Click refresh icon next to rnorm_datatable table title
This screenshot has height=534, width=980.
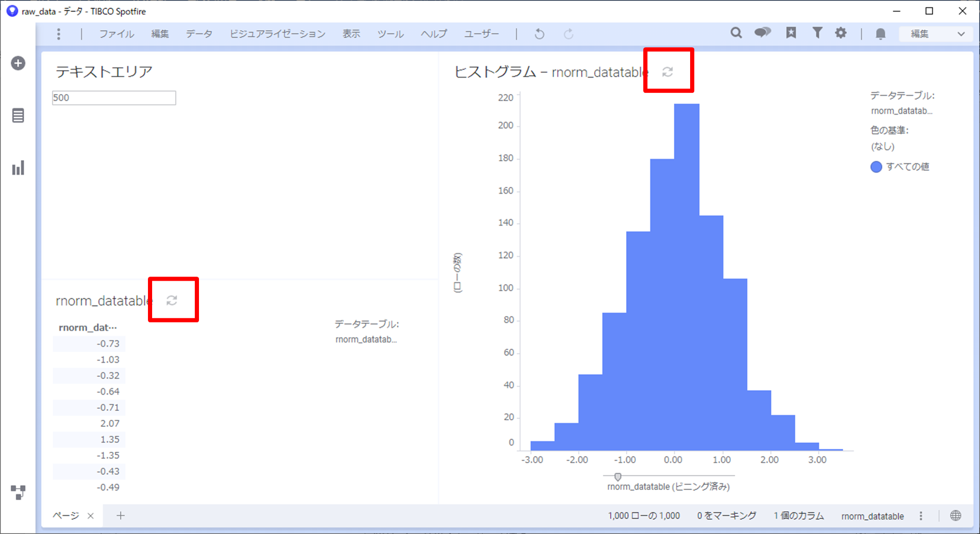coord(172,300)
